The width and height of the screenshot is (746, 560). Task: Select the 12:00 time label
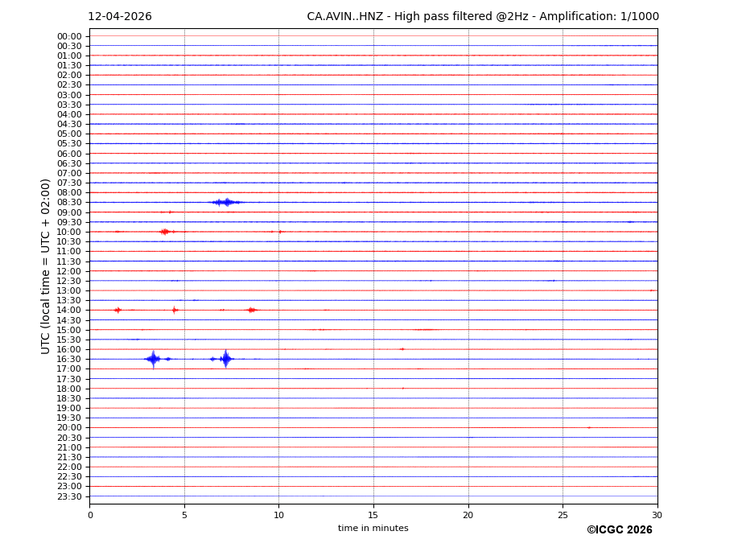[69, 271]
